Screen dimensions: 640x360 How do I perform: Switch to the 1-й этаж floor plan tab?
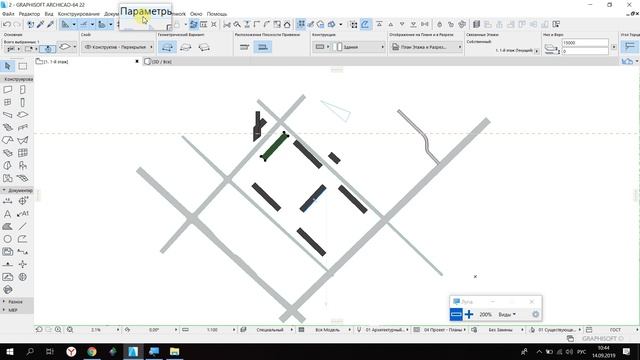point(87,62)
